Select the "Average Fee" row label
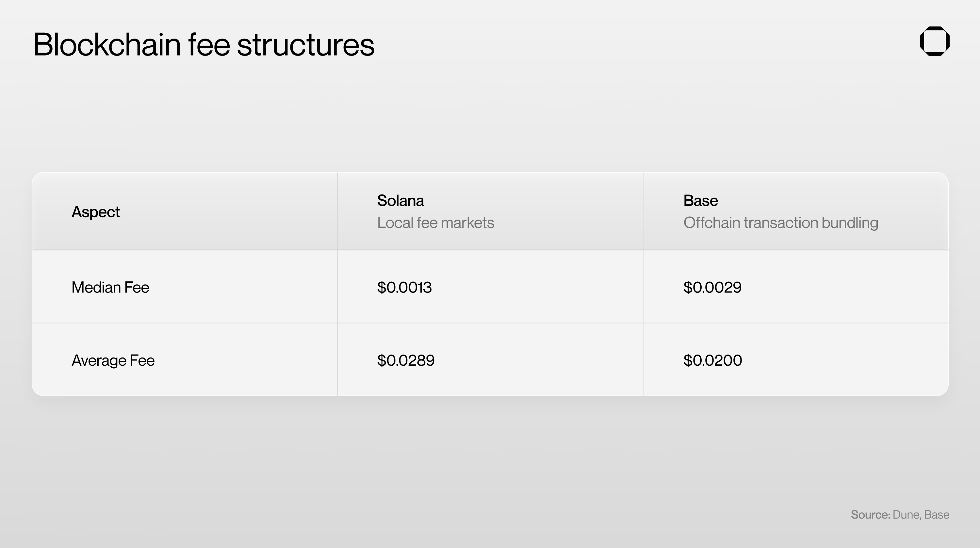This screenshot has height=548, width=980. point(113,360)
